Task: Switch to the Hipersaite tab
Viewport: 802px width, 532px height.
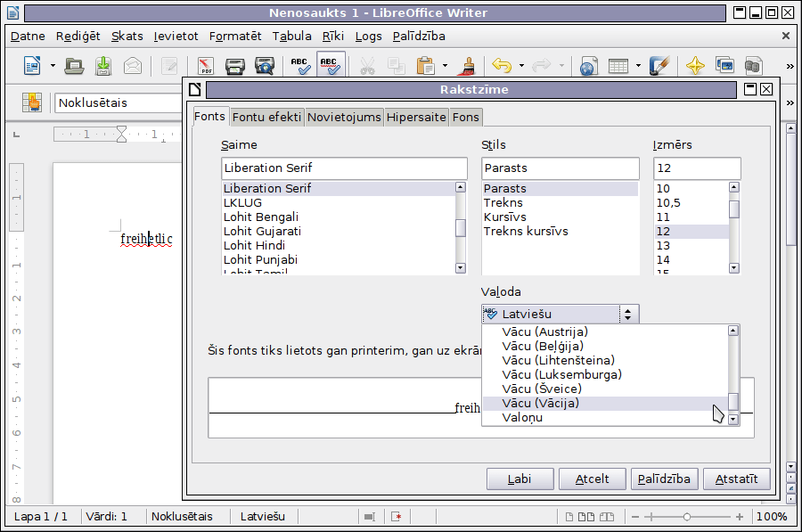Action: tap(416, 117)
